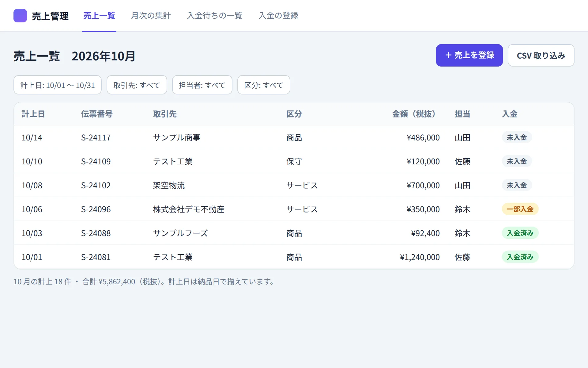Select slip number S-24117
The width and height of the screenshot is (588, 368).
(x=96, y=137)
